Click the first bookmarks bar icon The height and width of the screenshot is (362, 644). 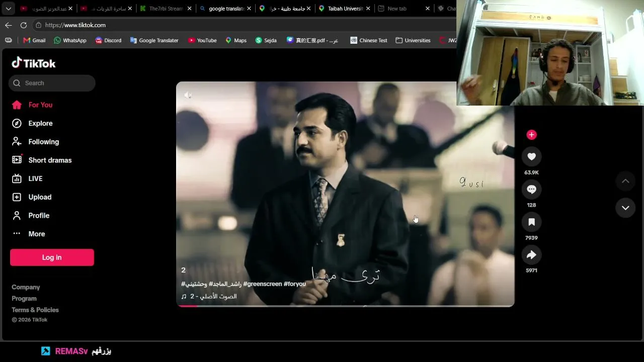(x=9, y=40)
